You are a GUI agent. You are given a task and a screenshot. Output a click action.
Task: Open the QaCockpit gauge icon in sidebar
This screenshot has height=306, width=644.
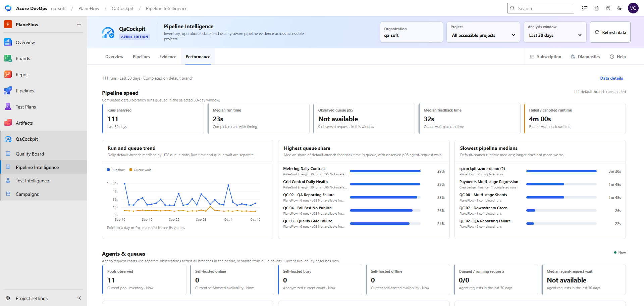(x=8, y=139)
